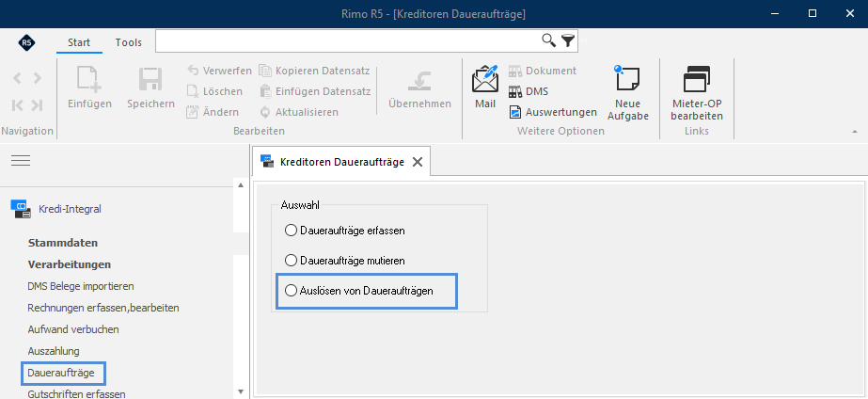Open DMS from the ribbon

[529, 91]
